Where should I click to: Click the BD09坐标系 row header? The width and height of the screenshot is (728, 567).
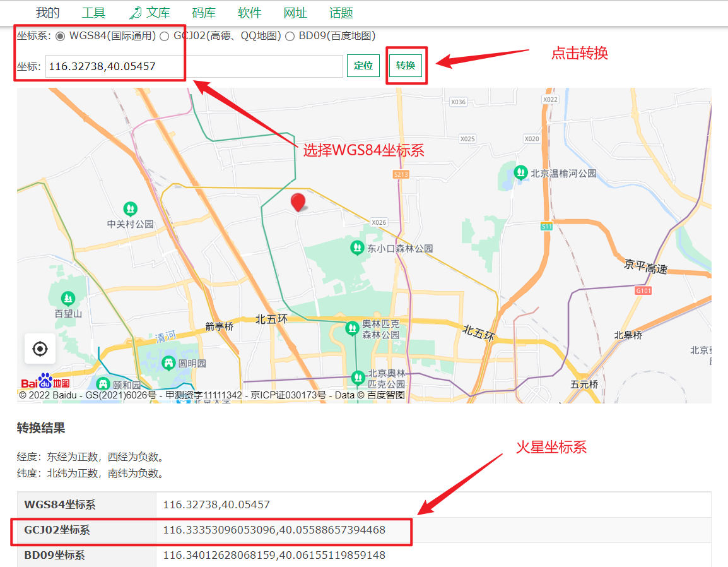tap(86, 555)
